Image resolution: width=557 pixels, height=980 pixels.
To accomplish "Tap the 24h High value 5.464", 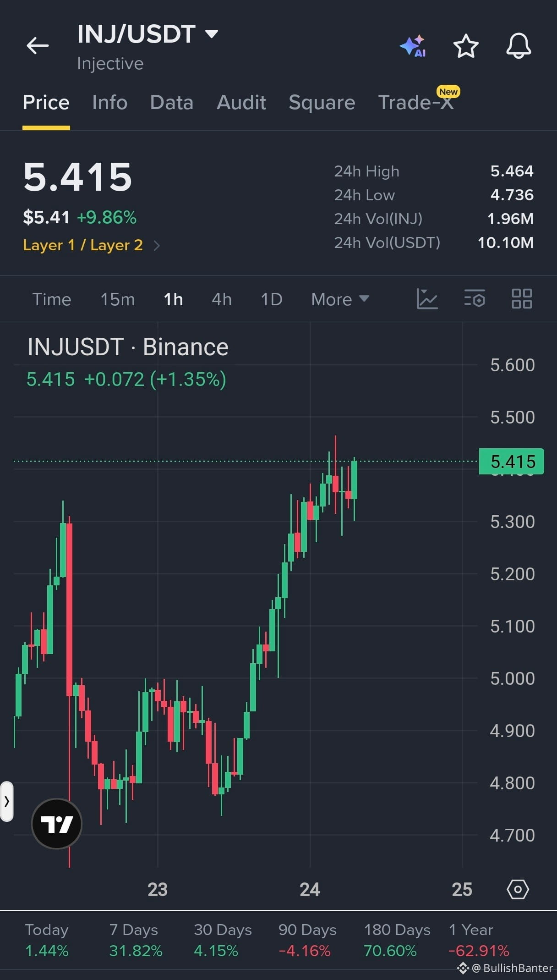I will [512, 171].
